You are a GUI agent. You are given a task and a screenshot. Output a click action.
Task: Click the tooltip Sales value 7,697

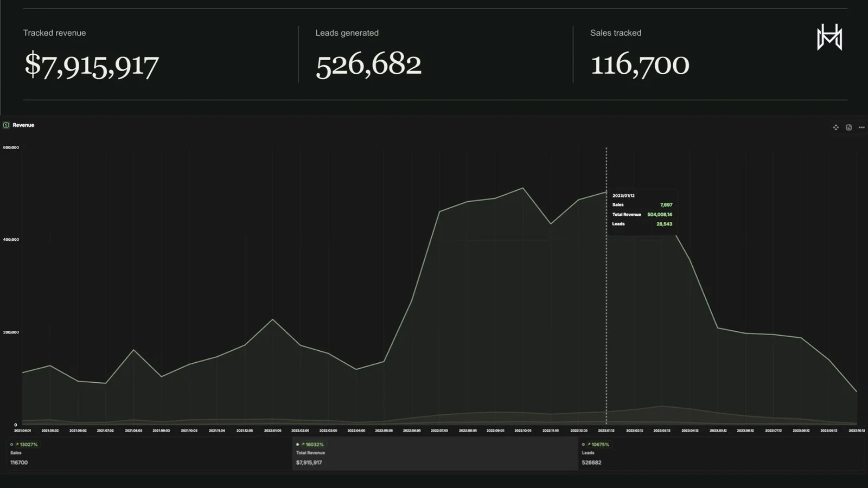coord(666,205)
